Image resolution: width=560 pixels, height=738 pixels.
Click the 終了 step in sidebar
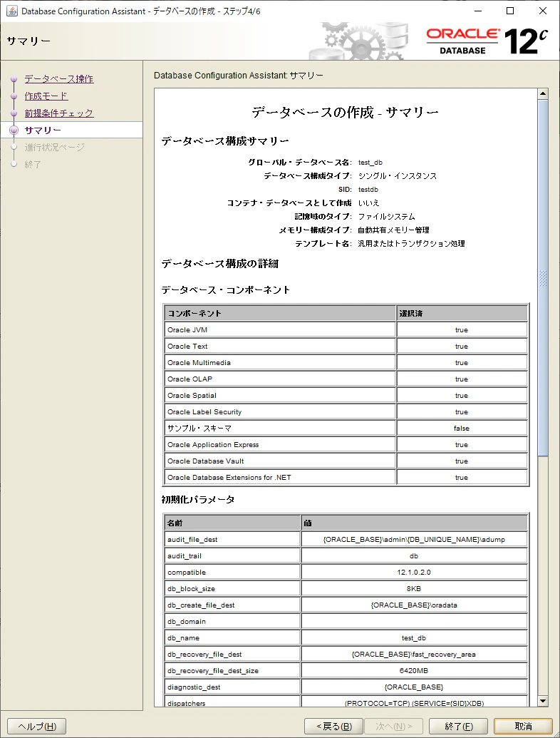click(x=33, y=164)
